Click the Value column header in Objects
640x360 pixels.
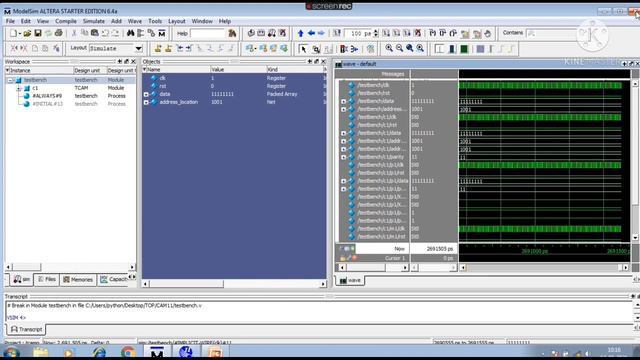(x=238, y=70)
